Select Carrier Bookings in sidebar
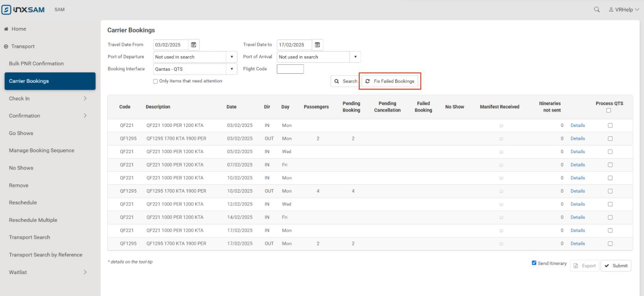 (50, 81)
